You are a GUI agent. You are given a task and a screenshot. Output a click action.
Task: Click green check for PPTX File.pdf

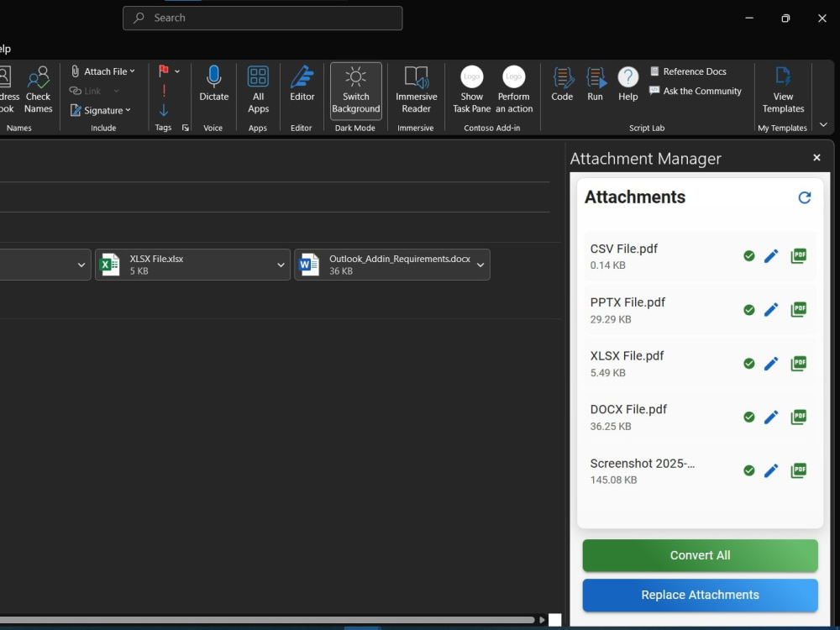(x=749, y=310)
